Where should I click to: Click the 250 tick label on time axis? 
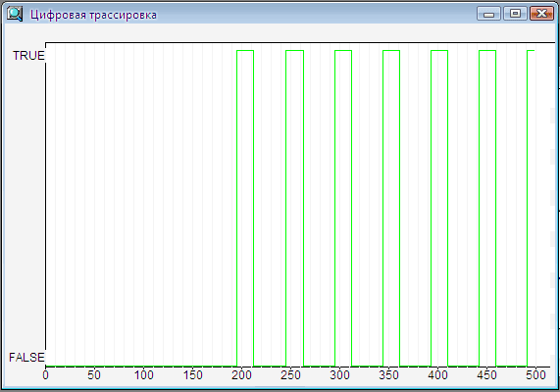[290, 375]
